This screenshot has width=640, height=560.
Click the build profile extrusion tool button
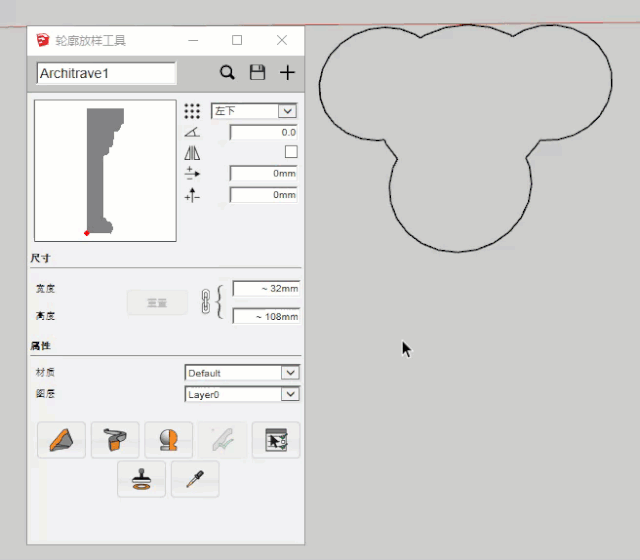(61, 440)
